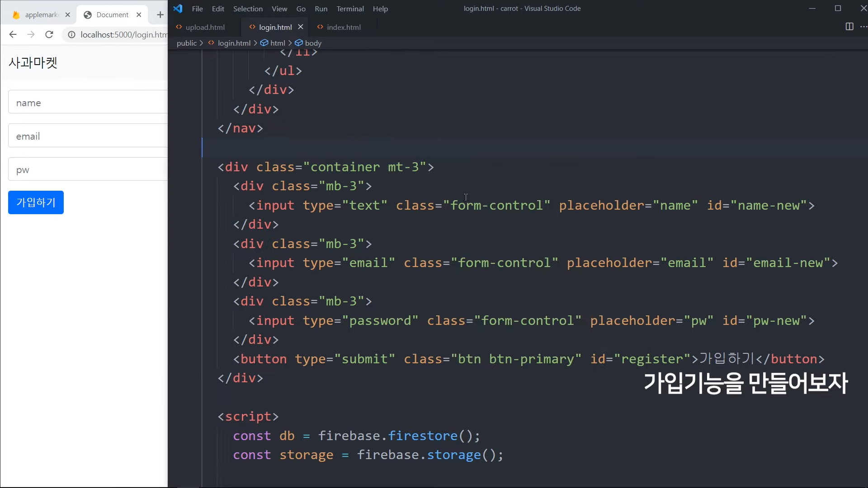Open the Selection menu
Viewport: 868px width, 488px height.
(248, 9)
